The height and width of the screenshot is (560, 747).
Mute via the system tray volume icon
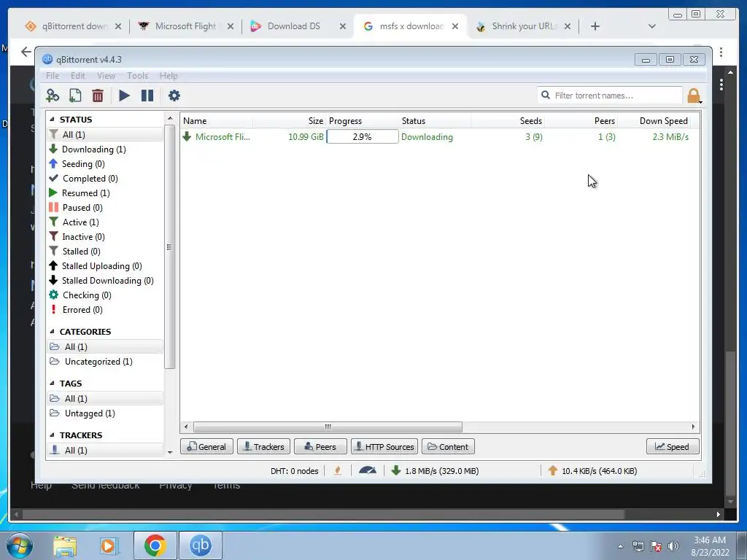[673, 546]
